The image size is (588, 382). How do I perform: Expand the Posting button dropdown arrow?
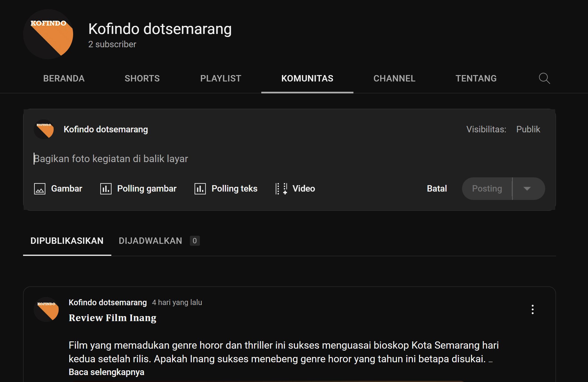527,189
